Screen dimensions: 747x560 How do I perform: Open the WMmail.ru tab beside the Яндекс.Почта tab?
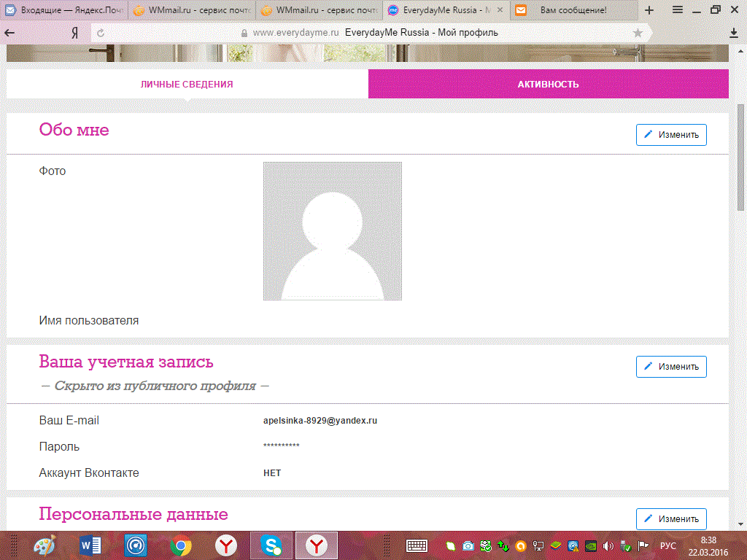coord(193,10)
